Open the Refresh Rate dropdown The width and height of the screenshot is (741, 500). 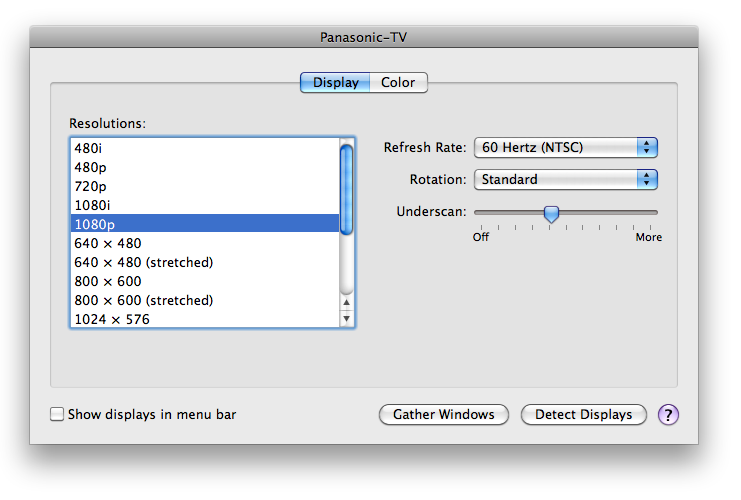[x=566, y=147]
